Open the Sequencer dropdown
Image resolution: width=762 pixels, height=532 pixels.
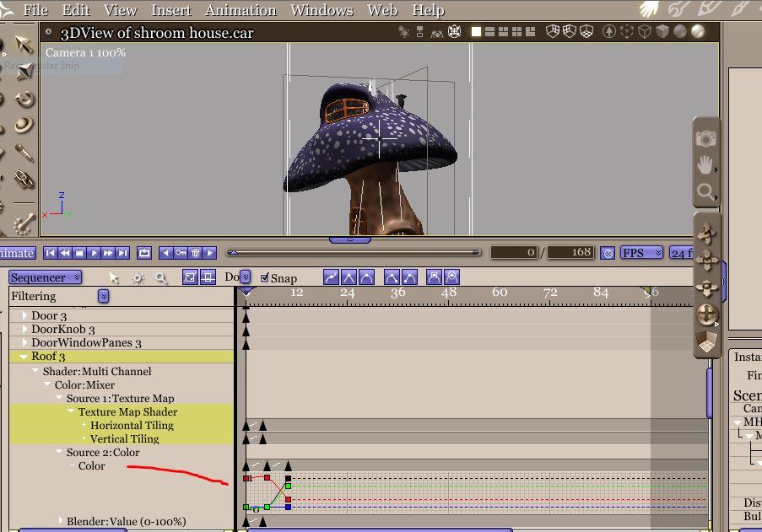(x=45, y=277)
